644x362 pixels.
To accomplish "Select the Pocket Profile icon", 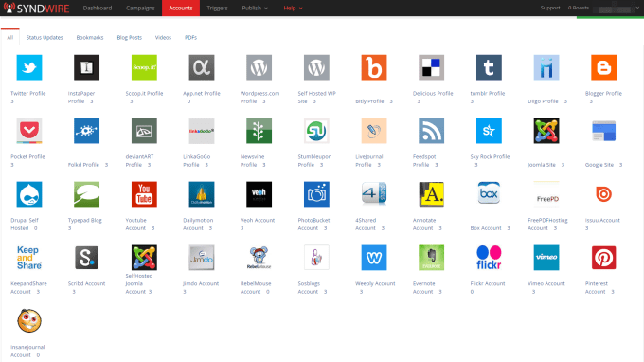I will coord(29,131).
